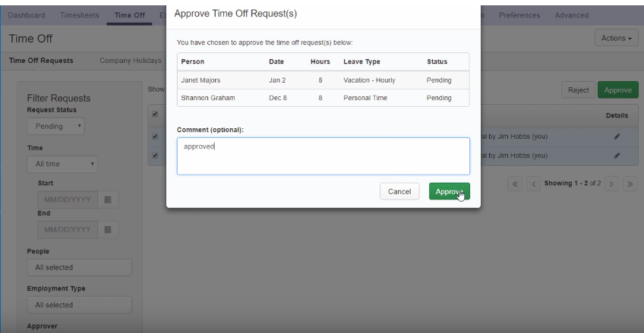Click the edit pencil in the first request row
This screenshot has height=333, width=644.
click(x=617, y=137)
